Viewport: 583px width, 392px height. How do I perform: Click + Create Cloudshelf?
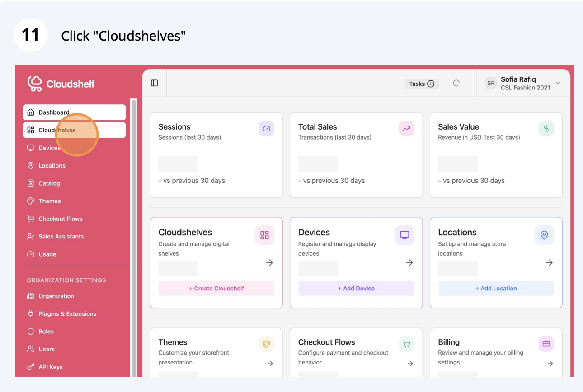tap(216, 289)
